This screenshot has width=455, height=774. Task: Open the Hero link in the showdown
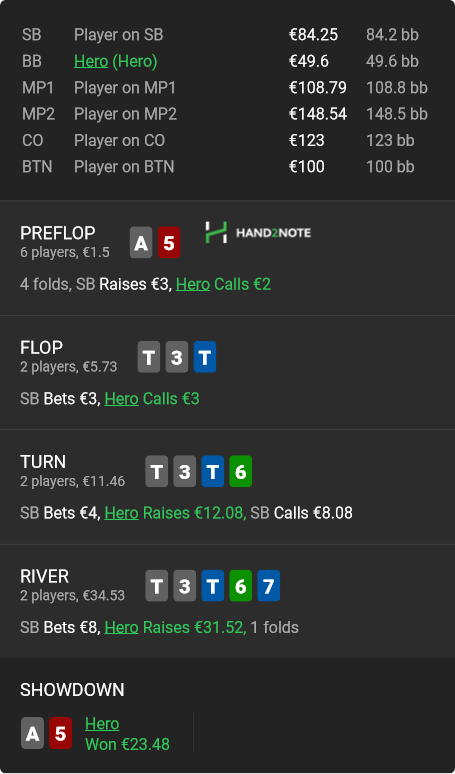click(102, 724)
